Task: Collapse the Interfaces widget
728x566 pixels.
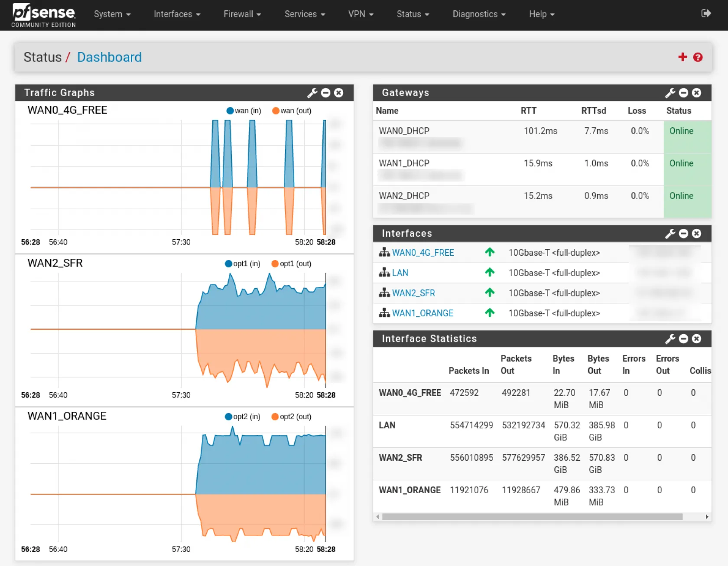Action: coord(683,234)
